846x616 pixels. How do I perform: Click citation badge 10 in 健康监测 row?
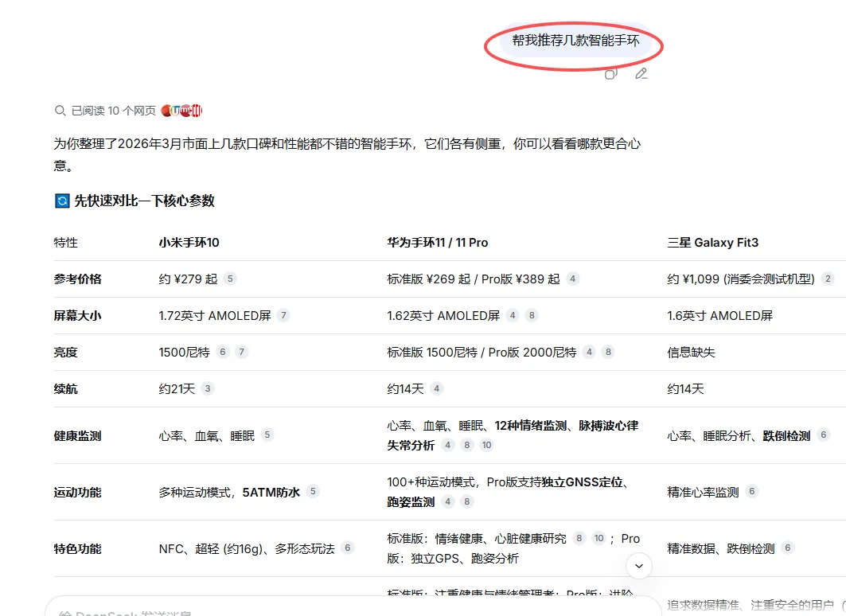tap(486, 444)
